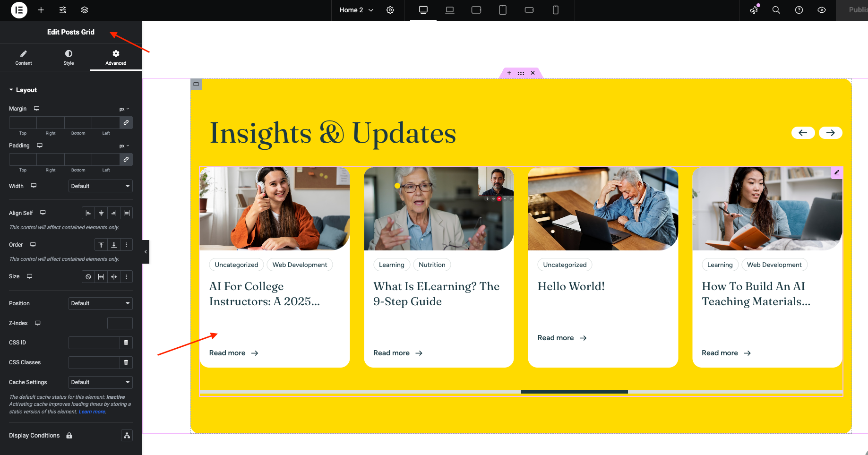Open the Width dropdown
868x455 pixels.
click(100, 186)
